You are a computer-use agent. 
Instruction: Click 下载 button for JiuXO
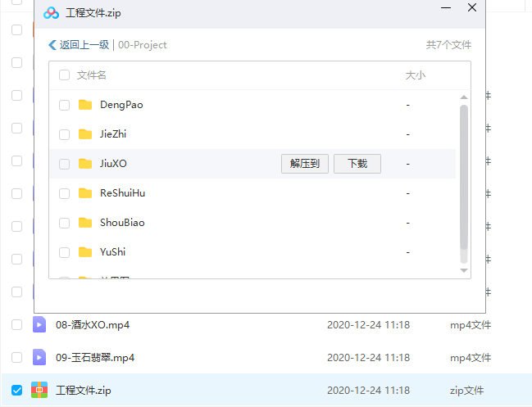357,164
